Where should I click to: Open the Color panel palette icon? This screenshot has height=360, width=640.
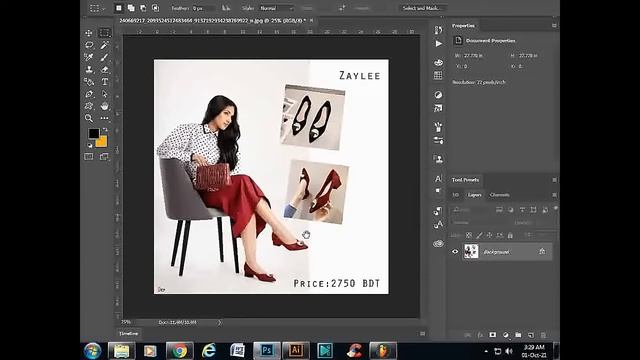(x=438, y=63)
